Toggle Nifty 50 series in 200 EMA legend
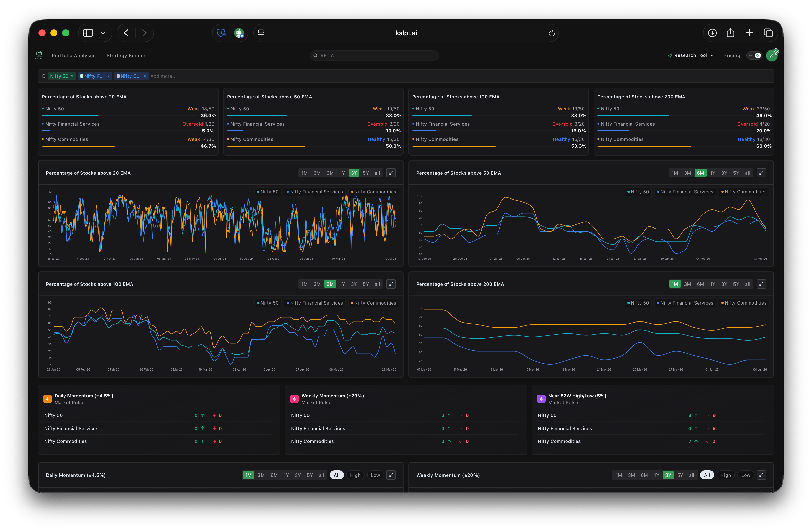Viewport: 812px width, 531px height. click(x=638, y=303)
